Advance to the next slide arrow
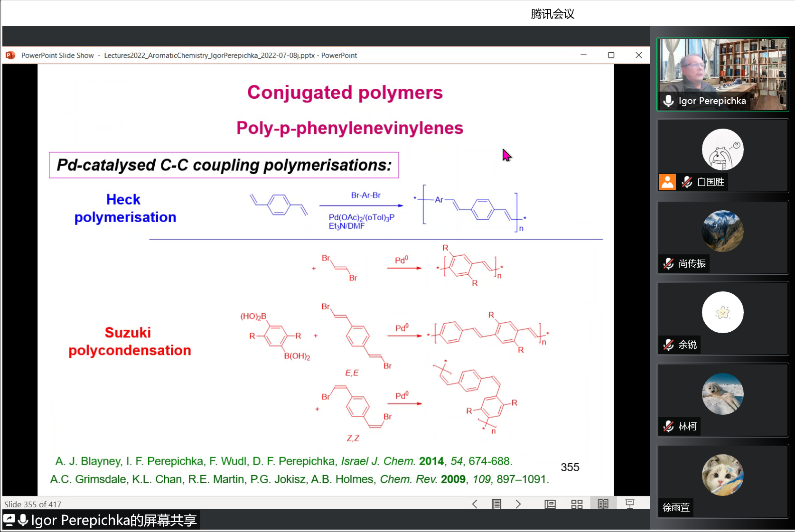Screen dimensions: 795x532 (x=518, y=504)
